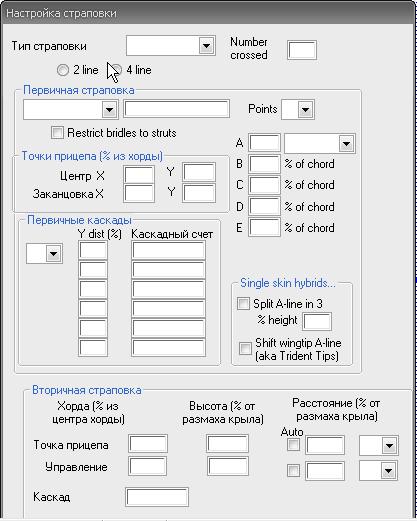
Task: Select the 2 line radio button
Action: point(63,70)
